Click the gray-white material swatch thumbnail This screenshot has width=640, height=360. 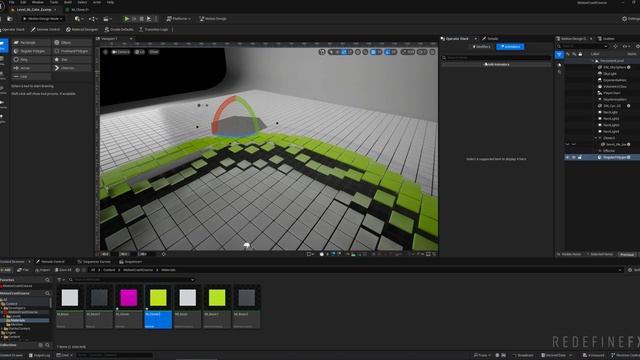(x=70, y=298)
